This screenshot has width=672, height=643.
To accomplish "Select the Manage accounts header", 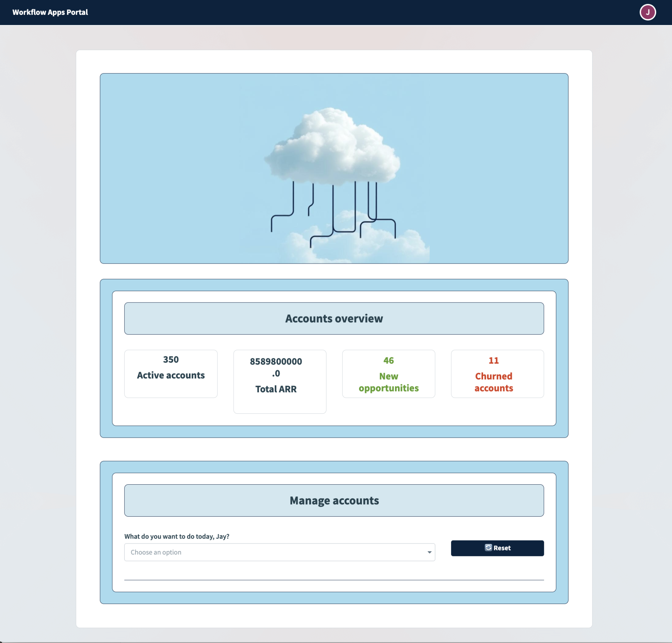I will (334, 500).
